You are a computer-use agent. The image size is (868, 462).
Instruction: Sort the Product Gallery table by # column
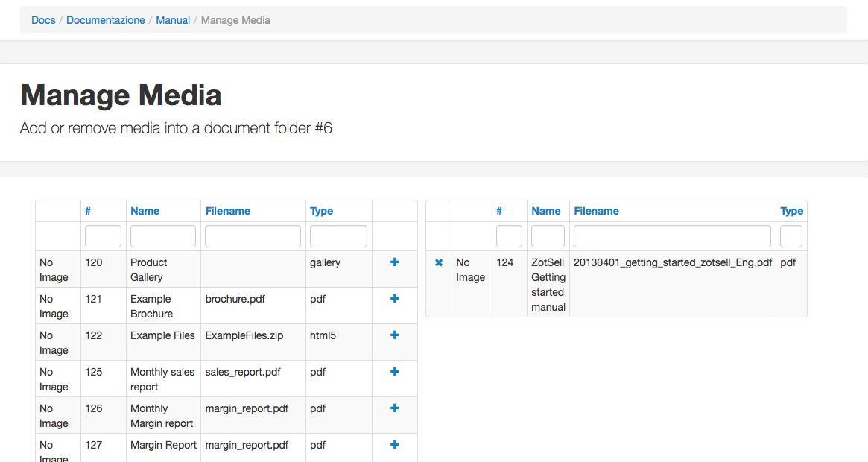87,211
